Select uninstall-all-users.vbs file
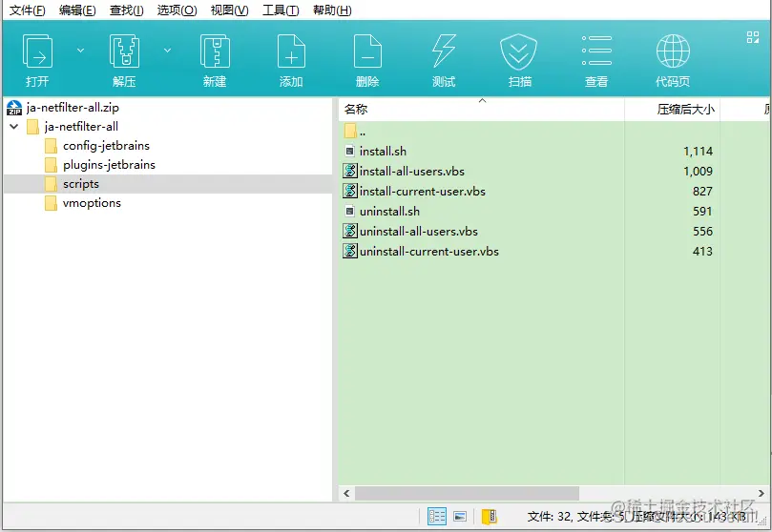Viewport: 772px width, 532px height. click(419, 231)
